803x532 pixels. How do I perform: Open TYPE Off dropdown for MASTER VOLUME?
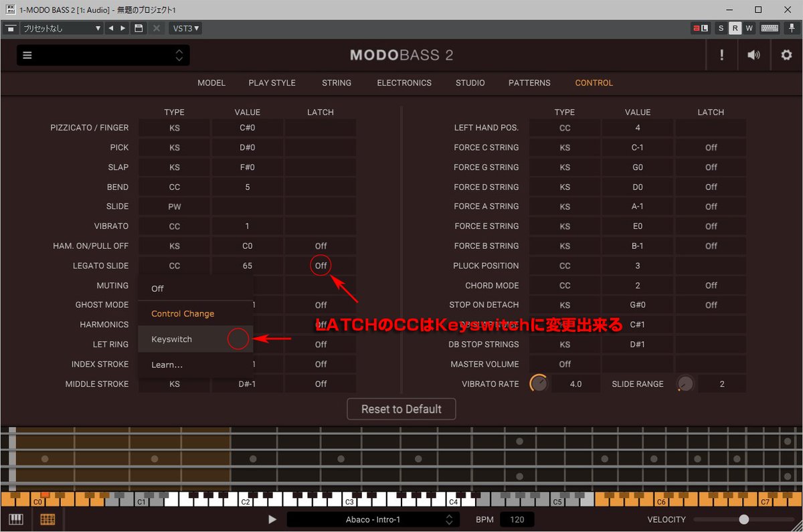565,364
